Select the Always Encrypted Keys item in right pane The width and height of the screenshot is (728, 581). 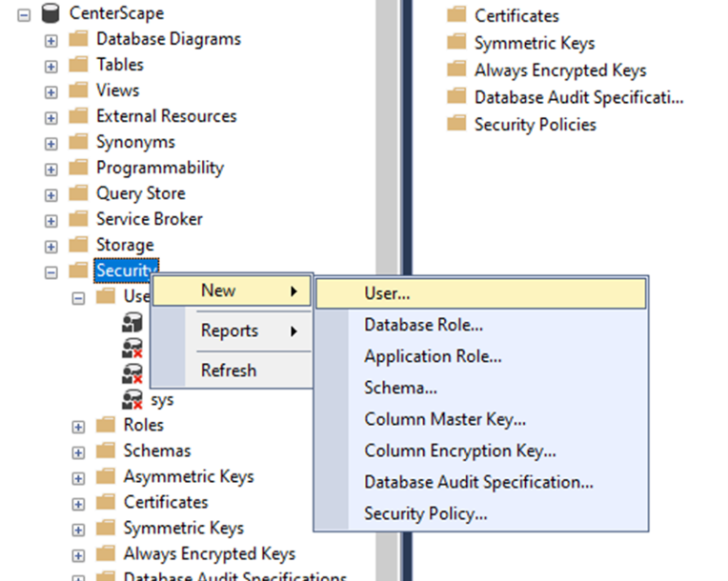[559, 70]
